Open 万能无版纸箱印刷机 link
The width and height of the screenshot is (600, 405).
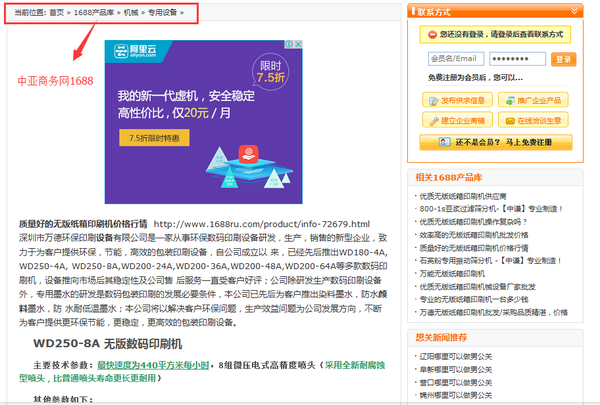[x=452, y=274]
